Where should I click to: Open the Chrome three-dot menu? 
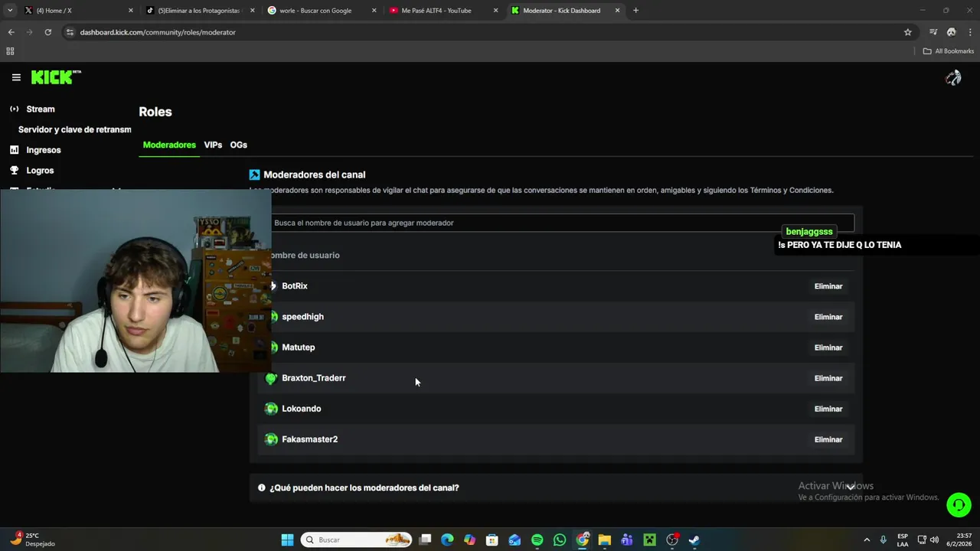click(x=970, y=32)
